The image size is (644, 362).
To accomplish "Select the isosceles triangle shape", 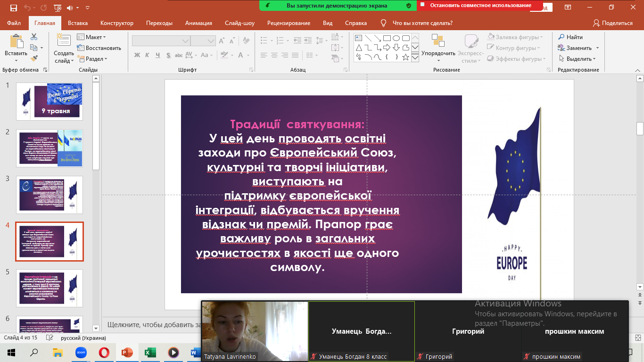I will click(358, 48).
